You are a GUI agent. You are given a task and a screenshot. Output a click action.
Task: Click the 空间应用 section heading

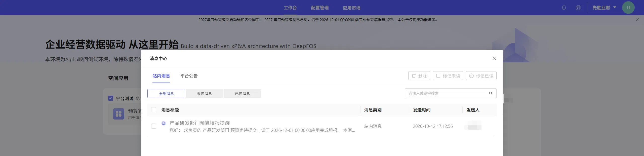118,78
